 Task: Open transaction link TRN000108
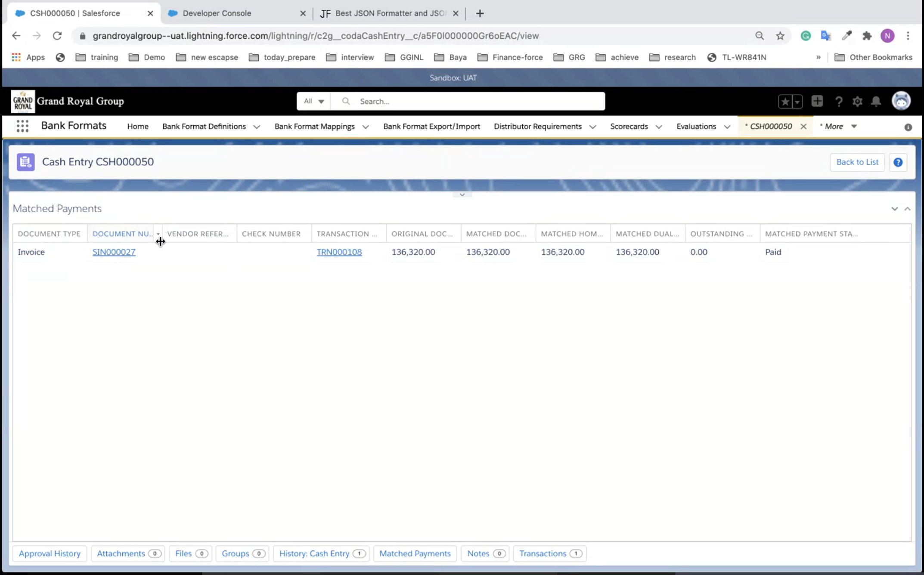tap(339, 252)
